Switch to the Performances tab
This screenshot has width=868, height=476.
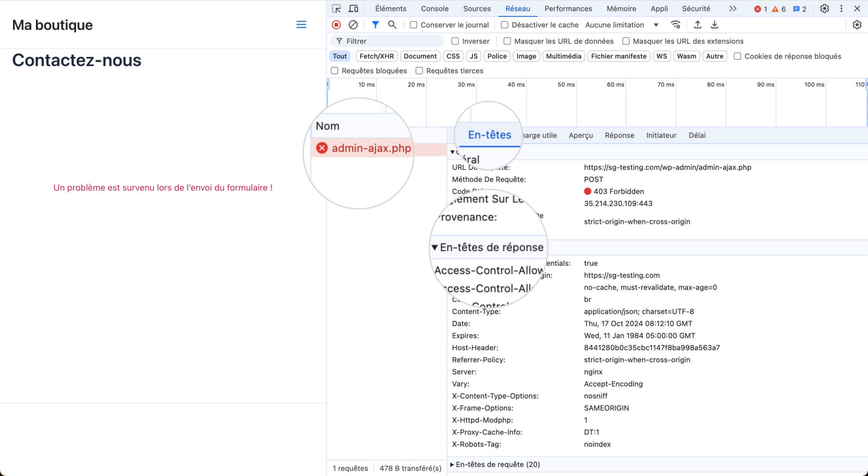568,8
